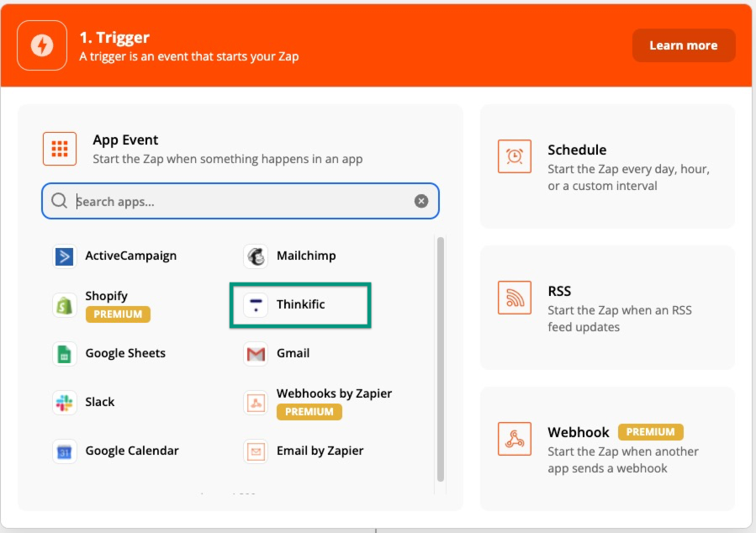Screen dimensions: 756x533
Task: Choose the Shopify app name
Action: [x=107, y=296]
